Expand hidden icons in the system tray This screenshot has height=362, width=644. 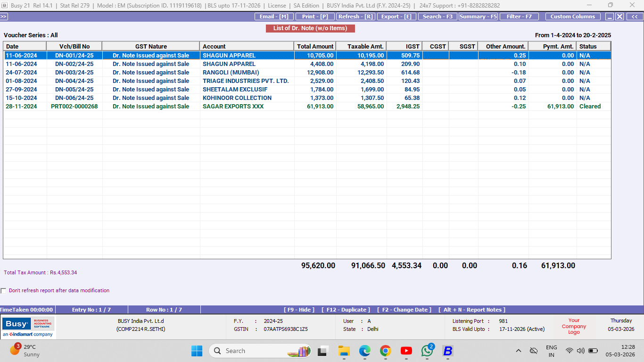point(519,351)
